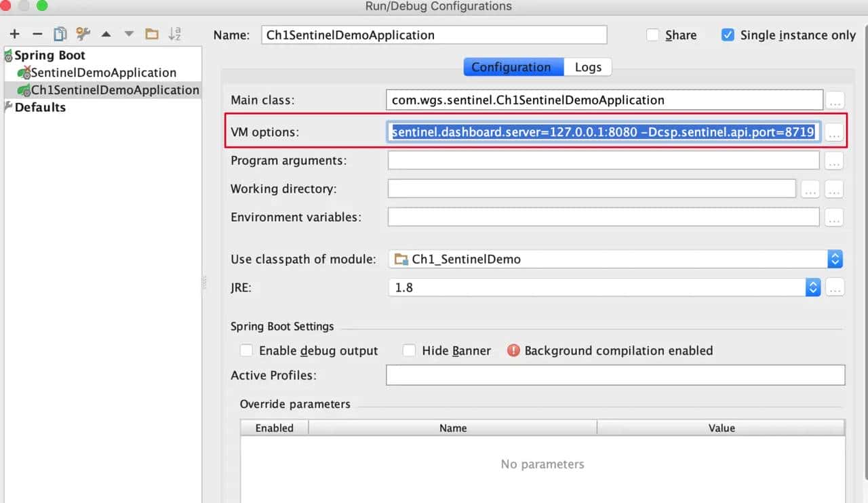Check the Hide Banner option
868x503 pixels.
click(409, 350)
